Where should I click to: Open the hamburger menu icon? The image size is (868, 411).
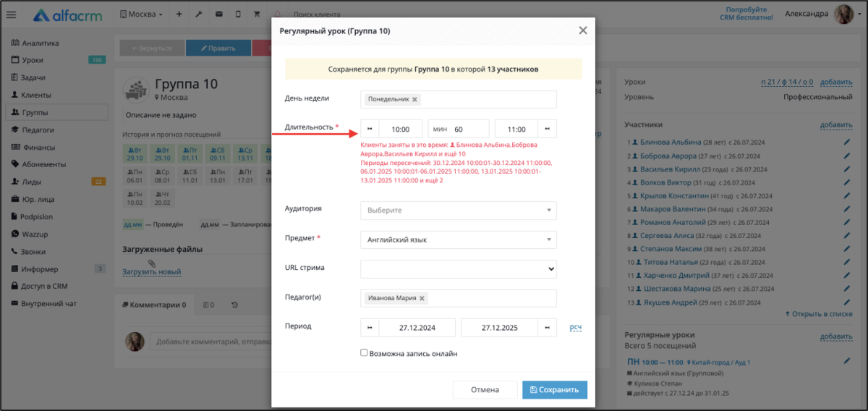(11, 14)
